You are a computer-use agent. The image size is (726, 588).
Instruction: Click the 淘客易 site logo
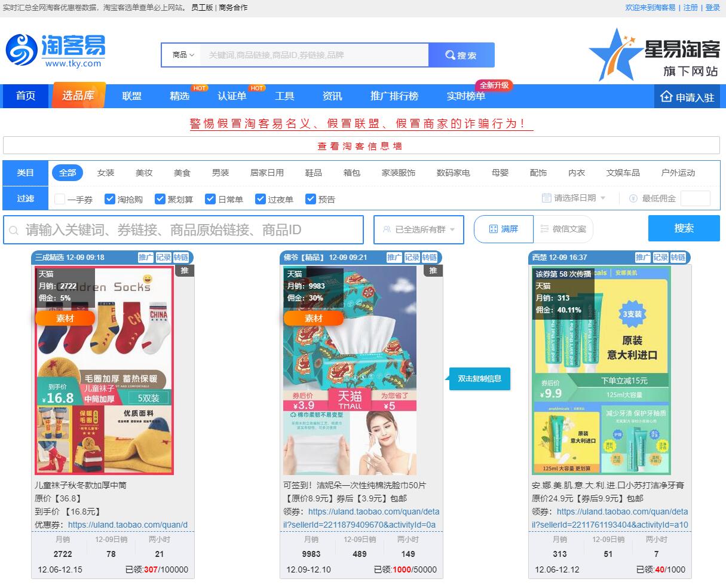click(x=56, y=51)
